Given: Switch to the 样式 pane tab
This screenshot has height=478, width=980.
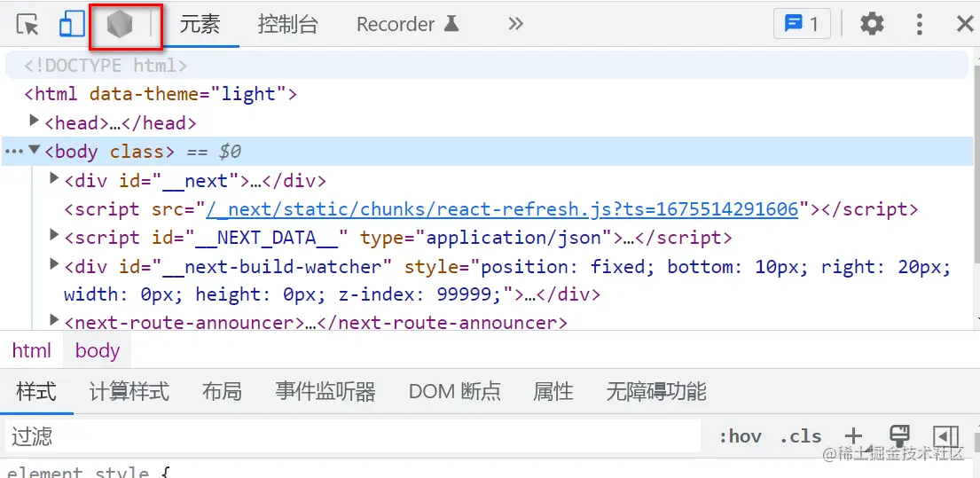Looking at the screenshot, I should (36, 392).
